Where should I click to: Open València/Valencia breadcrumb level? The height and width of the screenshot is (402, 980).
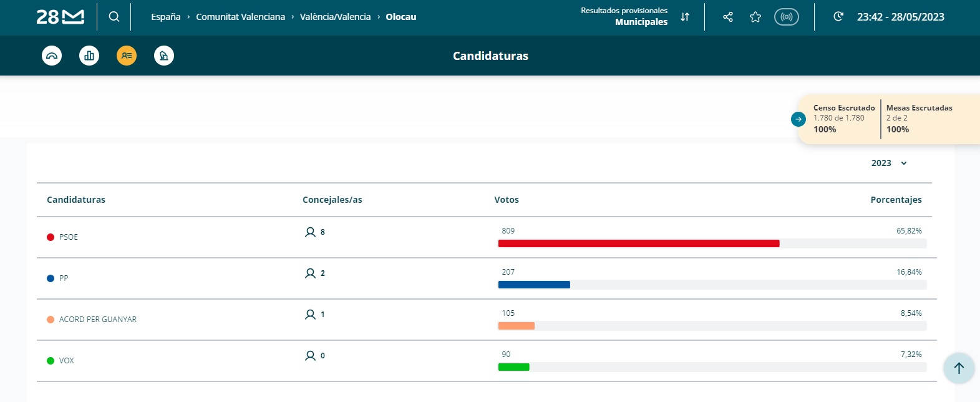[335, 17]
